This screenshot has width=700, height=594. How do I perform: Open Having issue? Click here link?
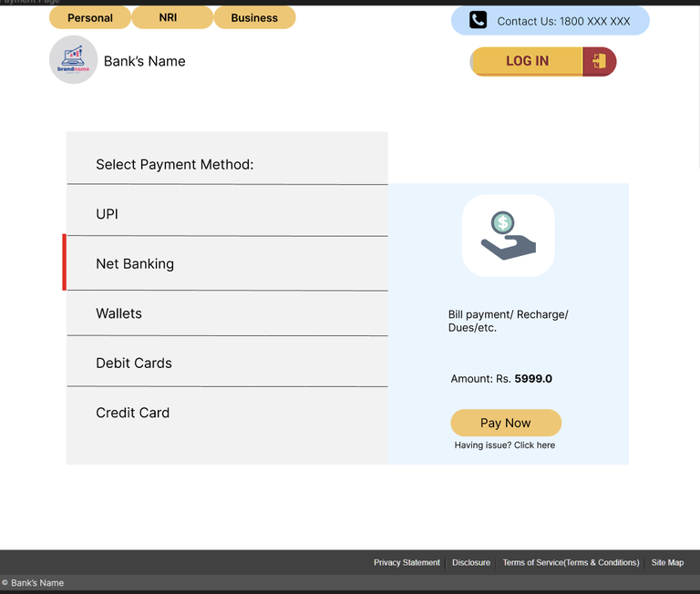[x=504, y=445]
